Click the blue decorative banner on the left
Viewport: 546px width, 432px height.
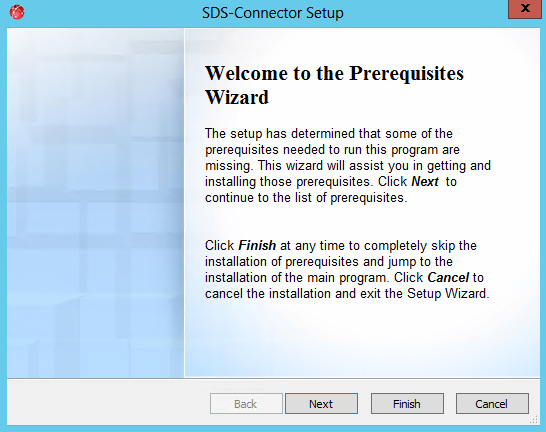(95, 203)
